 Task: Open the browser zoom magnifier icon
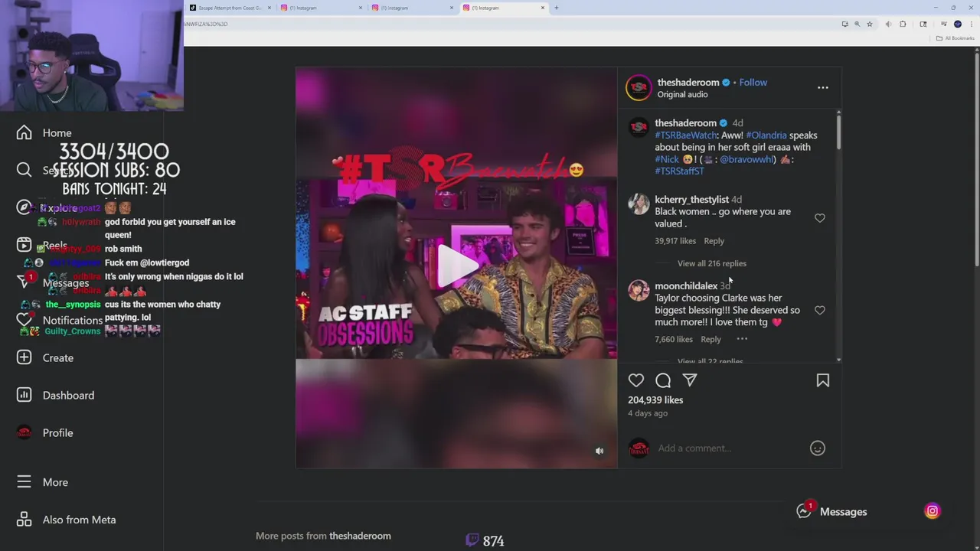click(x=857, y=24)
